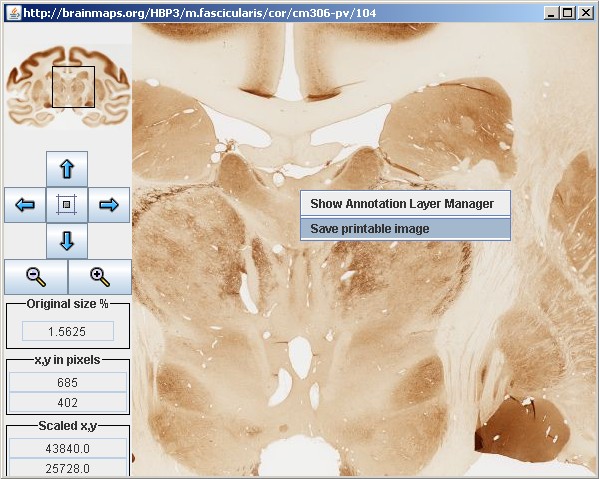This screenshot has width=599, height=479.
Task: Minimize the brainmaps viewer window
Action: [x=551, y=13]
